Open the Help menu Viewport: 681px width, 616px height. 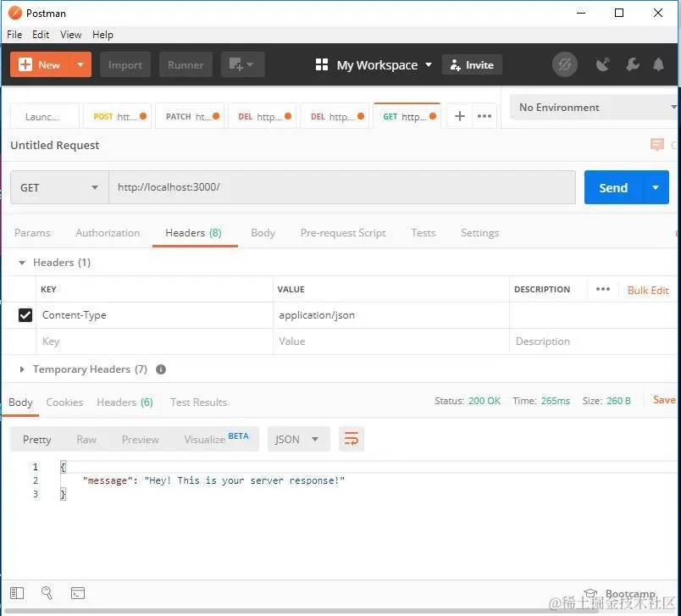point(102,35)
